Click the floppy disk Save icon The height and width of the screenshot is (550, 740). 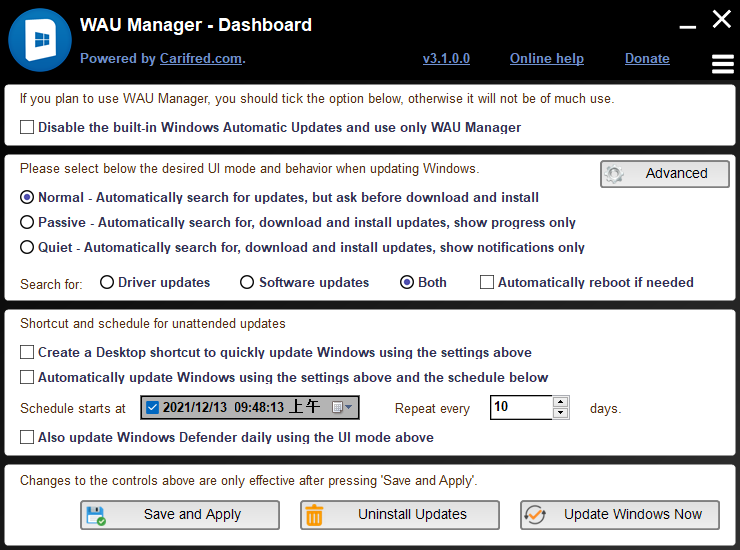[x=96, y=515]
